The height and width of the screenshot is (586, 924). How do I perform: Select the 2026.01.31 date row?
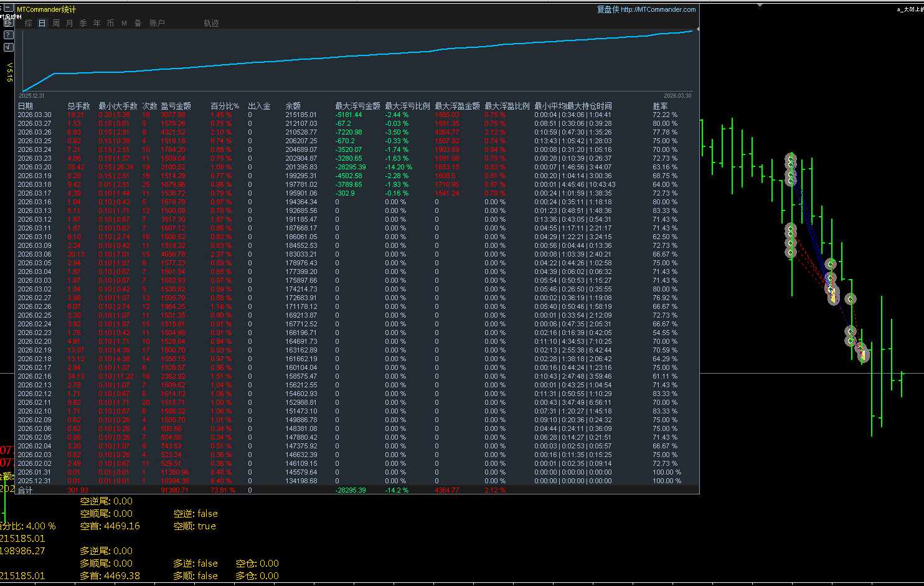tap(34, 472)
